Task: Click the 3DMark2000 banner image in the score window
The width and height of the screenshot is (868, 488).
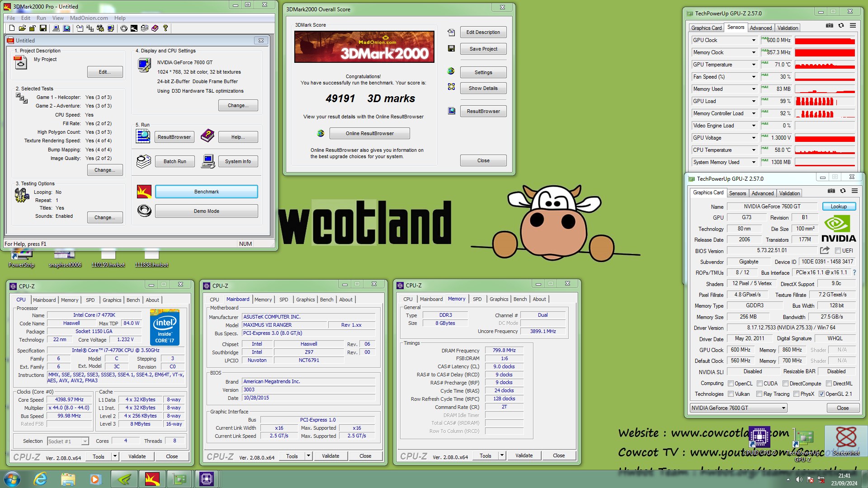Action: 364,47
